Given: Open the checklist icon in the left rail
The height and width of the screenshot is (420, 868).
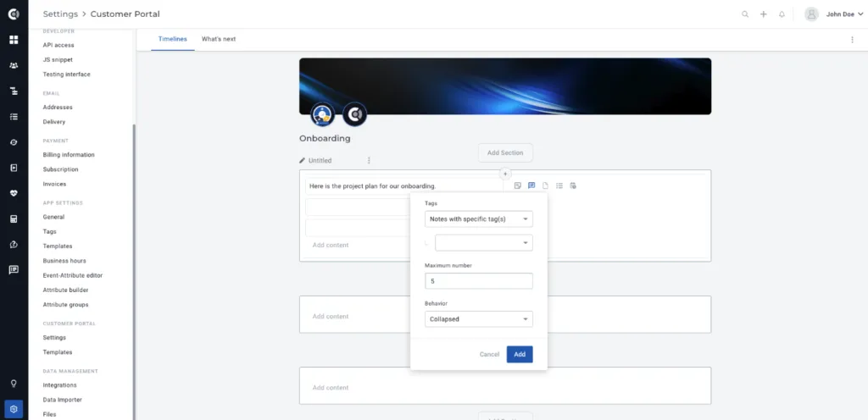Looking at the screenshot, I should pyautogui.click(x=14, y=117).
